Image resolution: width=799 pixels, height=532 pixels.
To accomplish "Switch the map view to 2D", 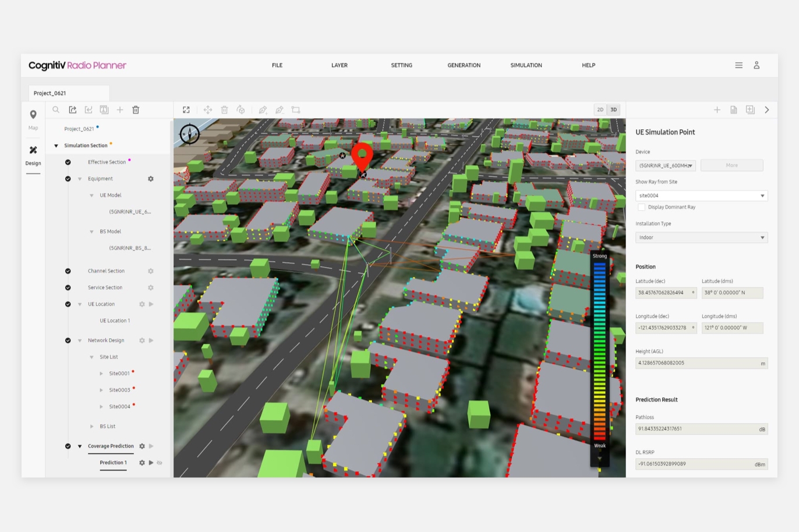I will pyautogui.click(x=600, y=110).
